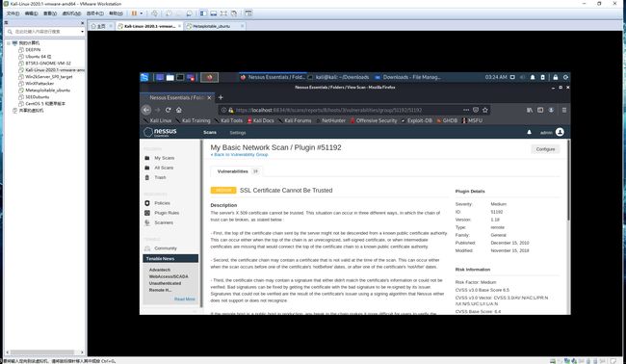The image size is (626, 364).
Task: Open a new Firefox tab
Action: [x=221, y=97]
